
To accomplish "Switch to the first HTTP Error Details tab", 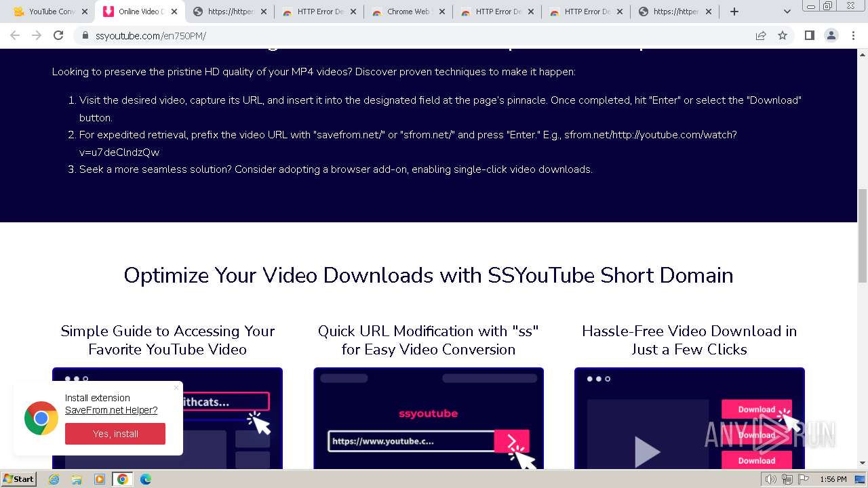I will coord(313,12).
